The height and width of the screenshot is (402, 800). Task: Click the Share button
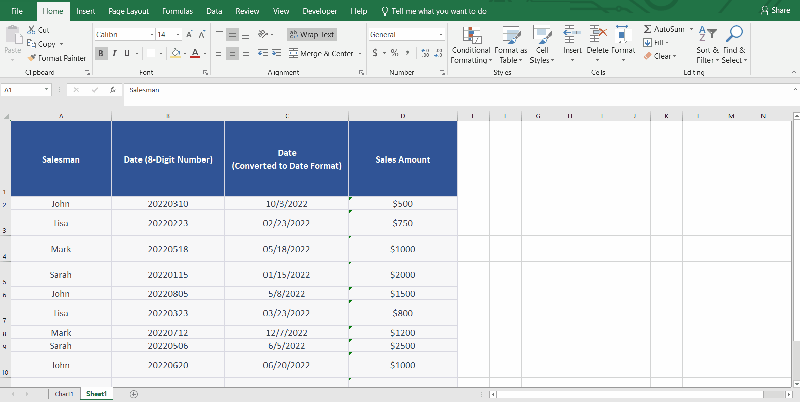[x=776, y=10]
